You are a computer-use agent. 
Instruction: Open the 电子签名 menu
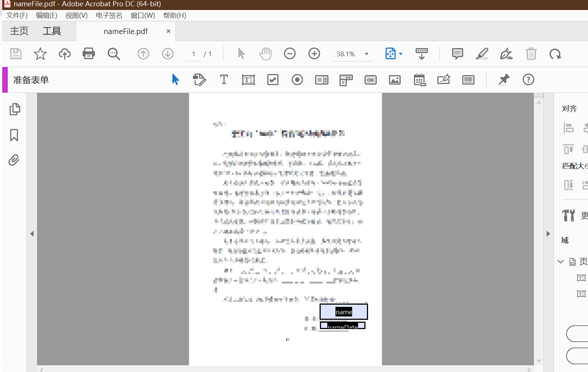pyautogui.click(x=109, y=16)
